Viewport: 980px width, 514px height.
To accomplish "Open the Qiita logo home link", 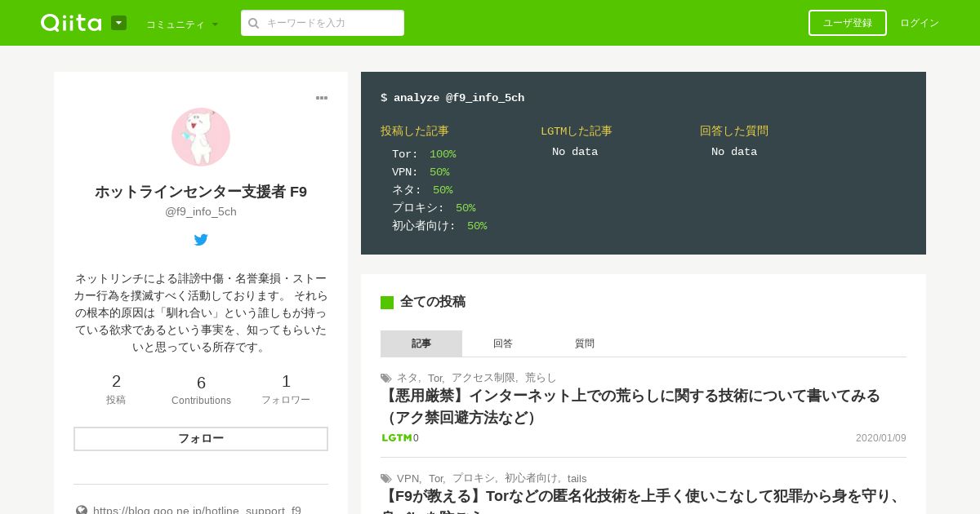I will coord(71,23).
